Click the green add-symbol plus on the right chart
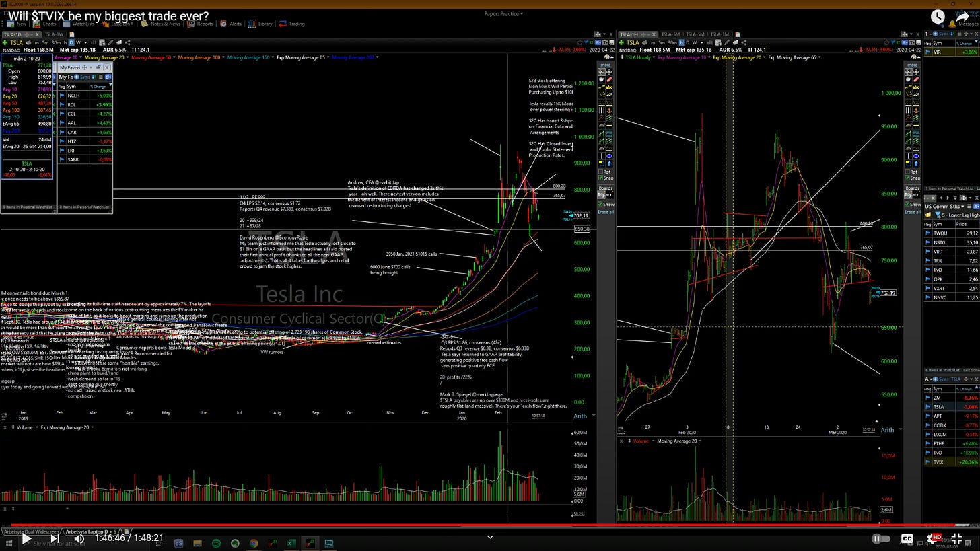Image resolution: width=980 pixels, height=551 pixels. click(x=621, y=42)
